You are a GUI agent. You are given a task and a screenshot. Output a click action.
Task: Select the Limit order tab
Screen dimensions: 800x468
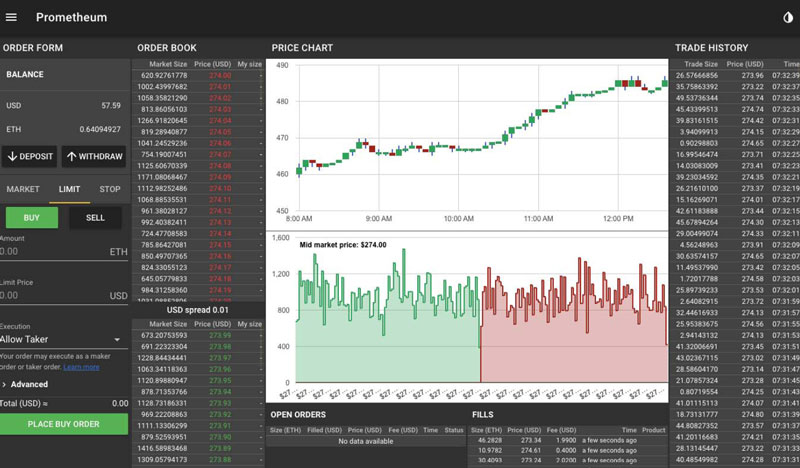click(70, 189)
